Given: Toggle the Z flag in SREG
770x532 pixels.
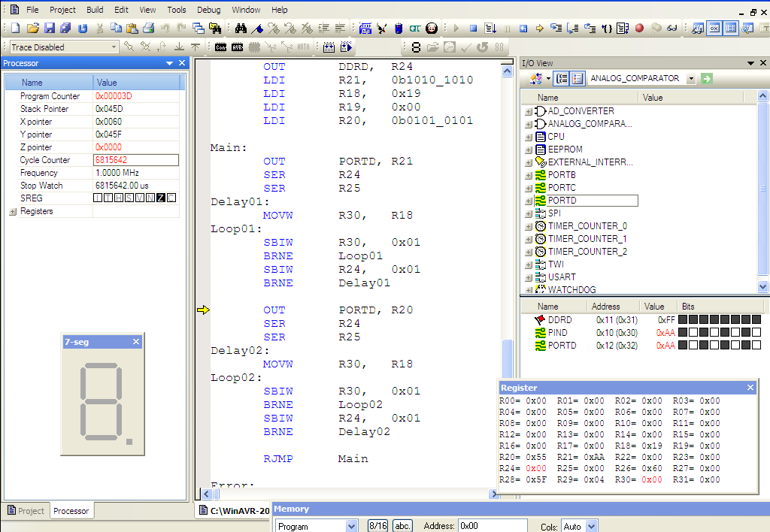Looking at the screenshot, I should tap(161, 198).
